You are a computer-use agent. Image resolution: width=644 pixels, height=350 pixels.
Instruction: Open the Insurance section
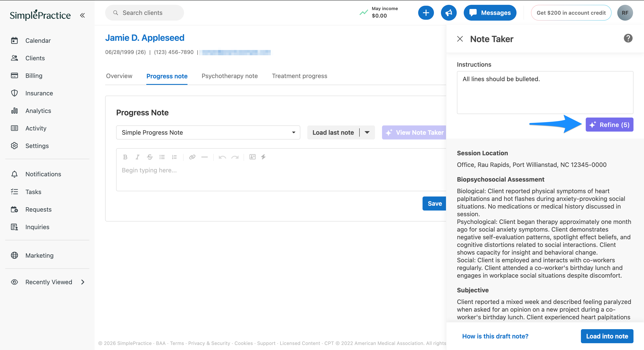pos(39,93)
